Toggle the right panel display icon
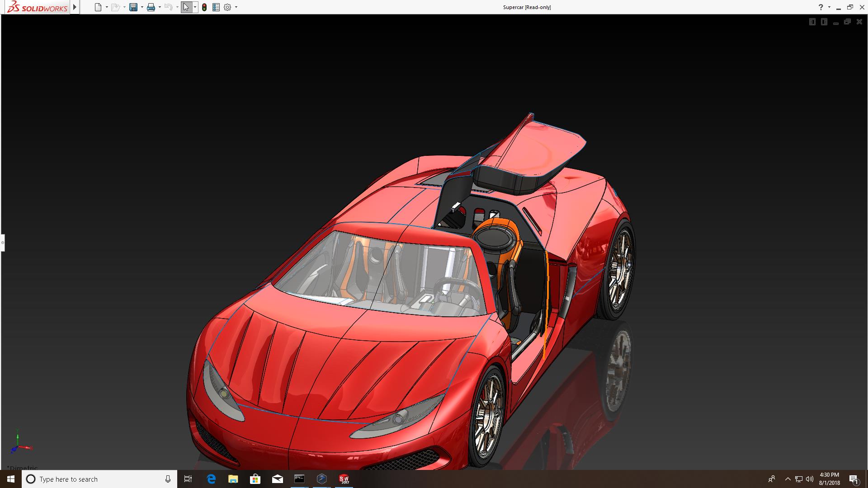 pos(824,22)
